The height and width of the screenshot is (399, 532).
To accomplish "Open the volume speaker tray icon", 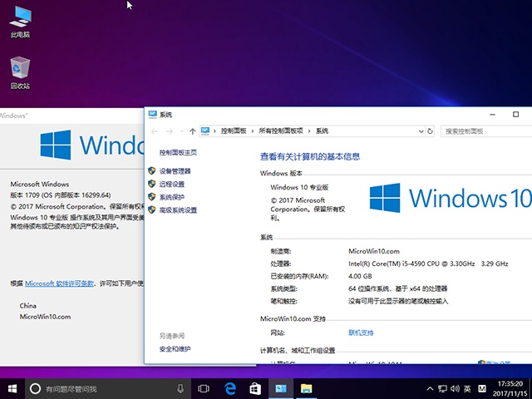I will pos(455,388).
